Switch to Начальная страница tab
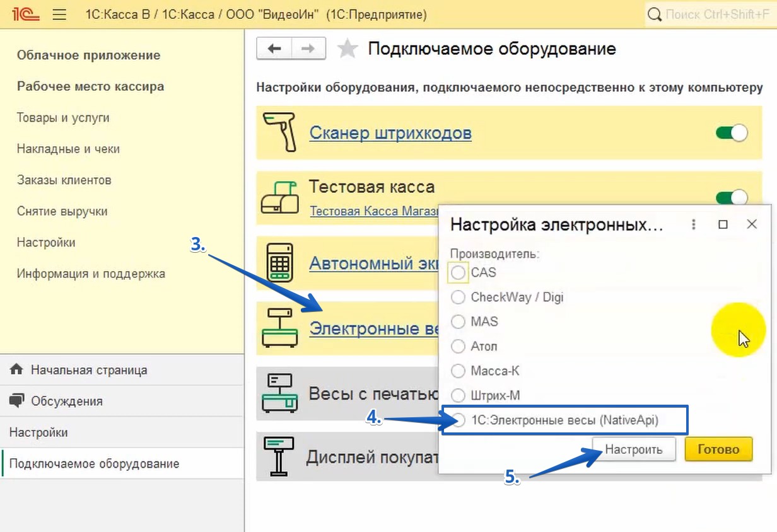Image resolution: width=777 pixels, height=532 pixels. point(122,370)
